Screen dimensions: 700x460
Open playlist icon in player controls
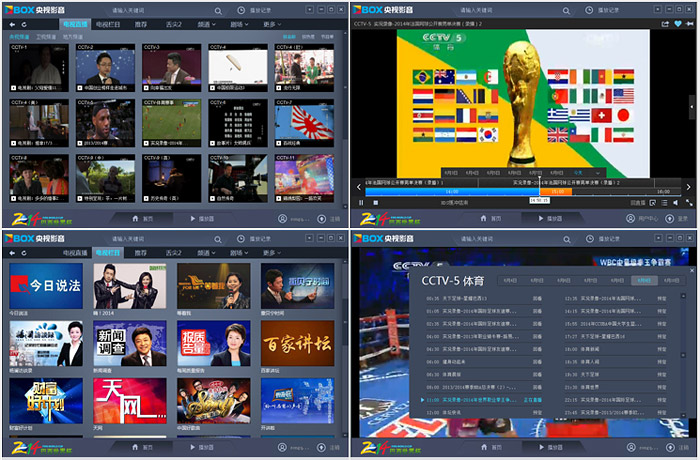pyautogui.click(x=664, y=203)
